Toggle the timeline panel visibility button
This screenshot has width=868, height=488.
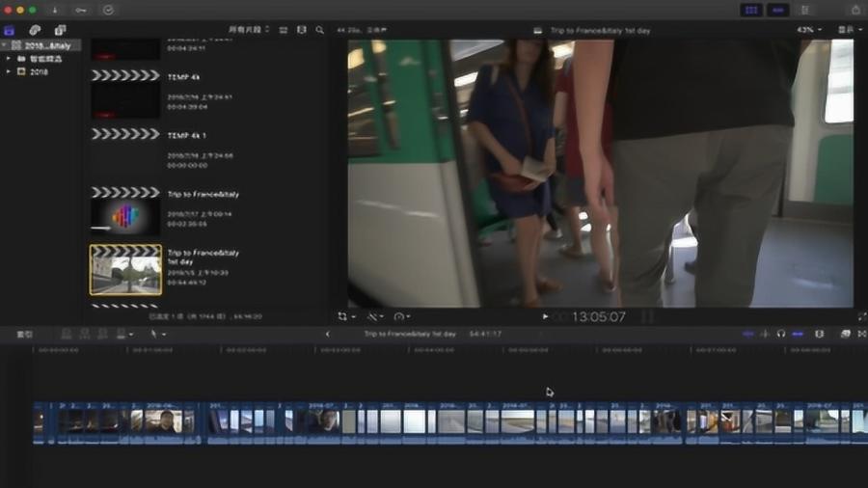[x=777, y=10]
